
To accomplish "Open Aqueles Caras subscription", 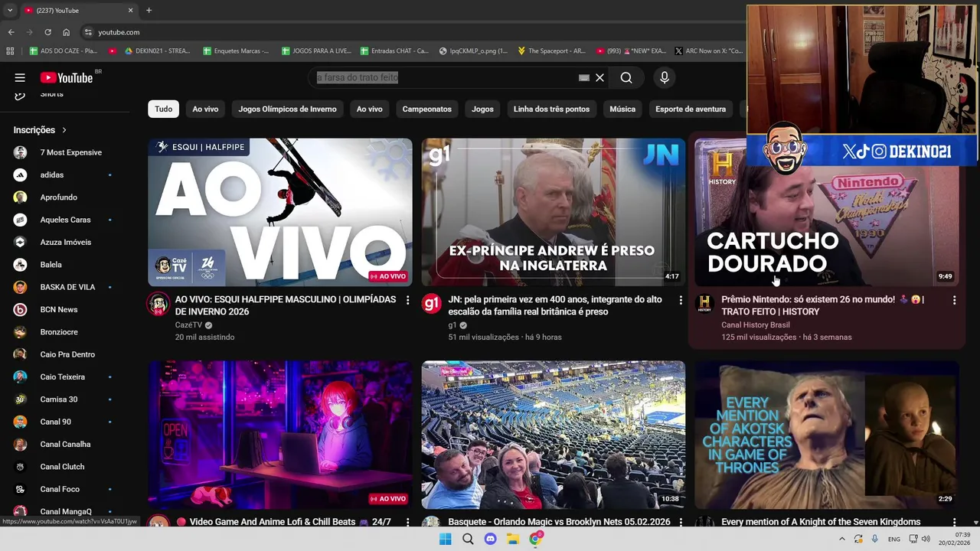I will [65, 220].
